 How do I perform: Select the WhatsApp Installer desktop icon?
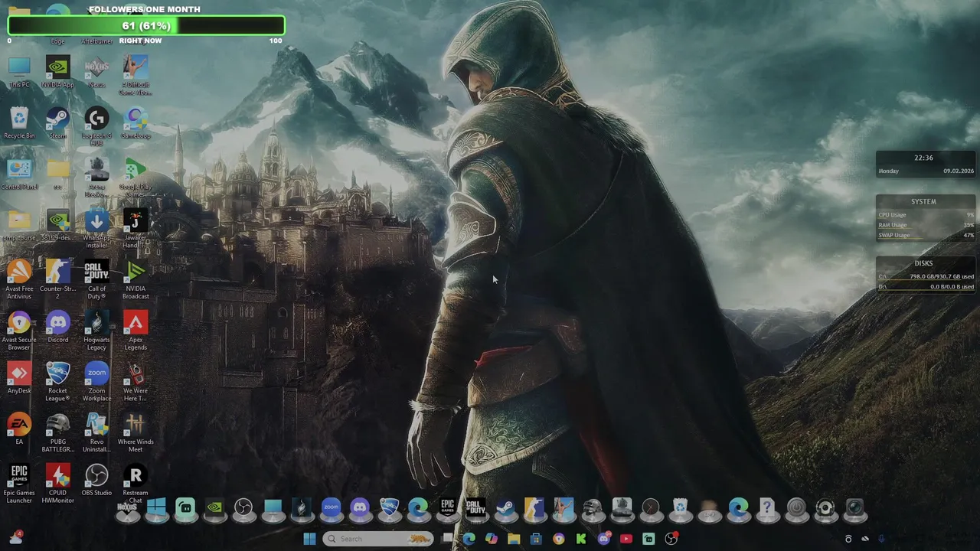click(96, 229)
